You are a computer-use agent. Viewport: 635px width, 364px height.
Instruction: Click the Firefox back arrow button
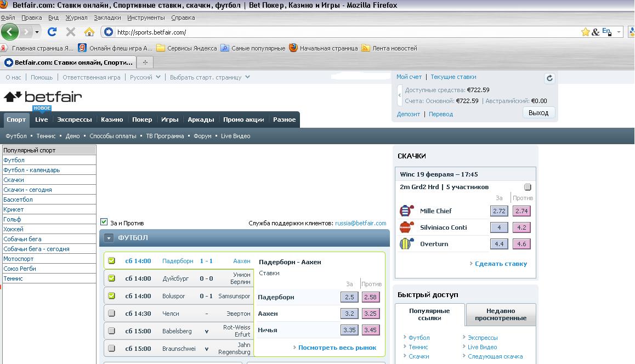10,32
